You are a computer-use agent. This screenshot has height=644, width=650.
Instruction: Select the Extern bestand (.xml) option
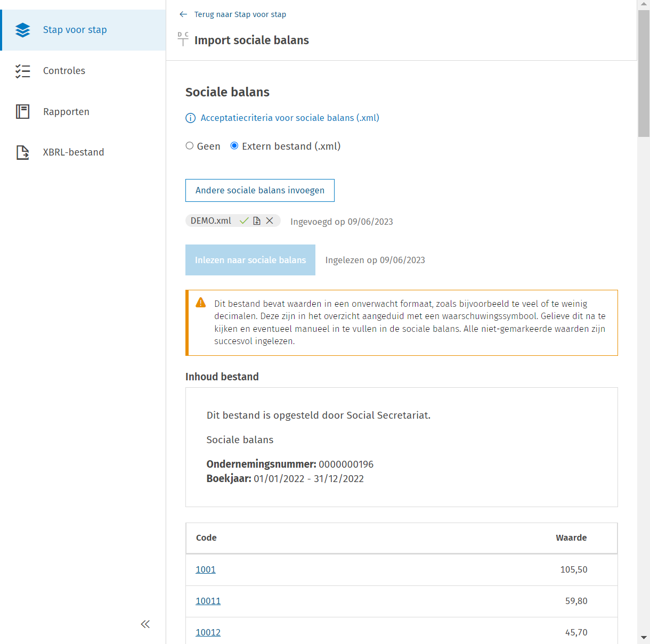[234, 146]
